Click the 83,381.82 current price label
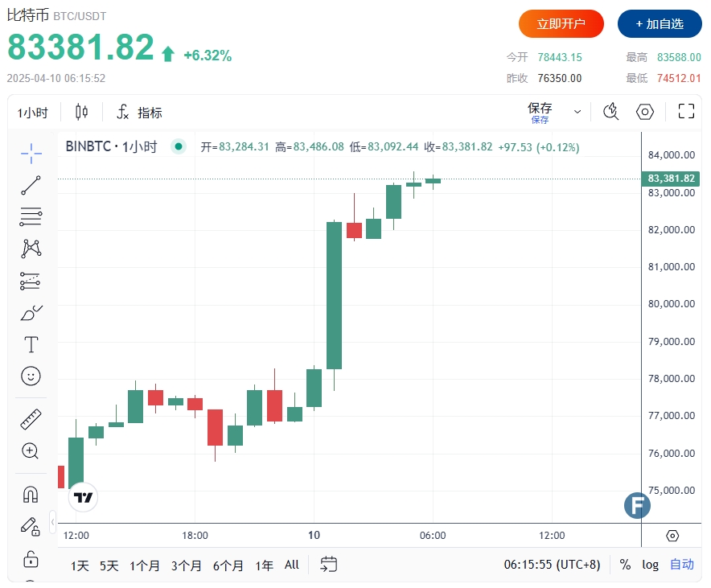Image resolution: width=711 pixels, height=588 pixels. click(671, 179)
